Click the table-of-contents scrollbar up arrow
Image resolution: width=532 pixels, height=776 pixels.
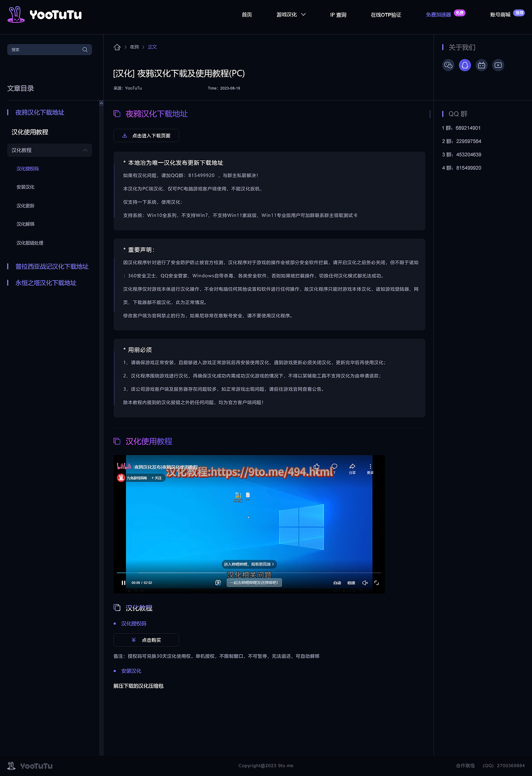tap(101, 103)
